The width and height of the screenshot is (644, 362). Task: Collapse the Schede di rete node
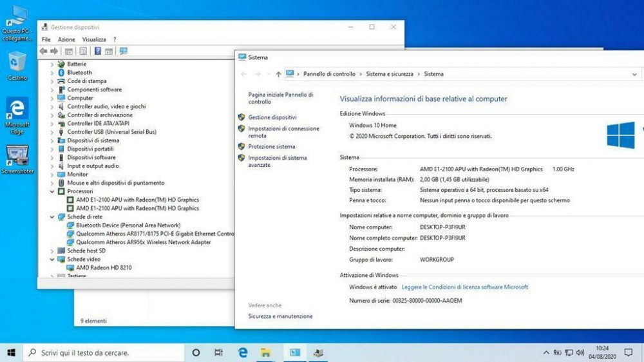52,217
